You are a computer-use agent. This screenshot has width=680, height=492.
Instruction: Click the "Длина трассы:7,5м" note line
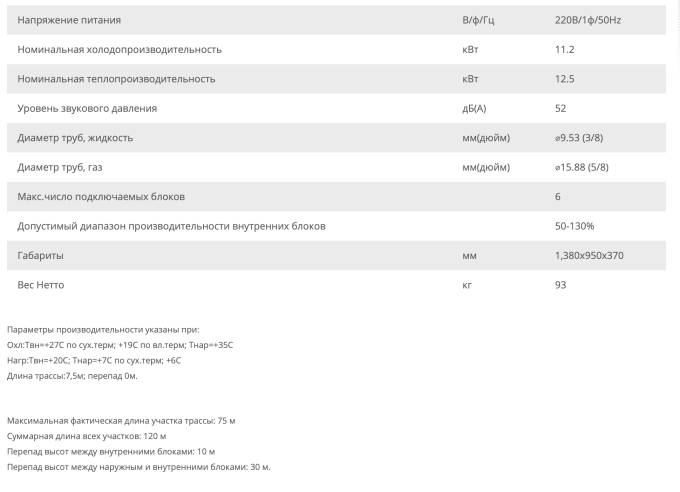[72, 376]
